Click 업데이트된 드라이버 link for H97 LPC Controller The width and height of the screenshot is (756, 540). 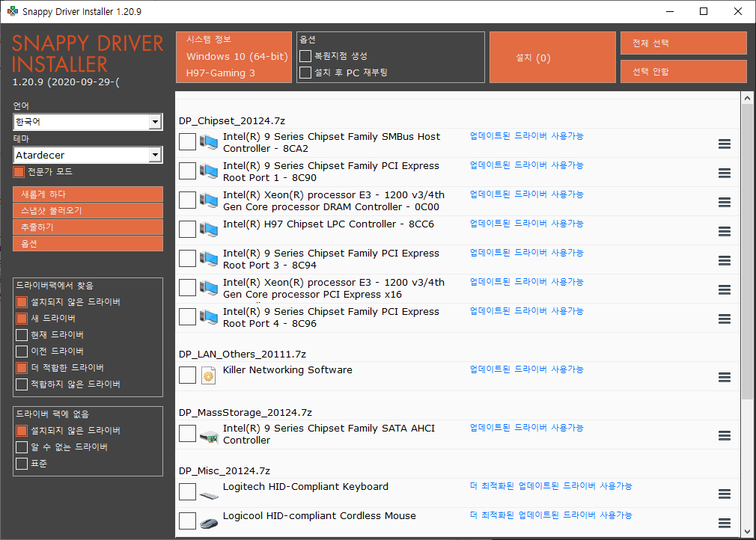(526, 224)
